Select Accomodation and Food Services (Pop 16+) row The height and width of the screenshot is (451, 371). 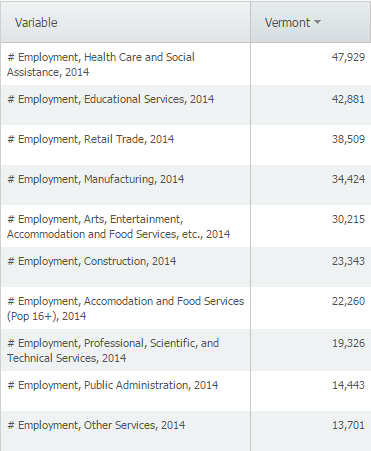click(185, 308)
